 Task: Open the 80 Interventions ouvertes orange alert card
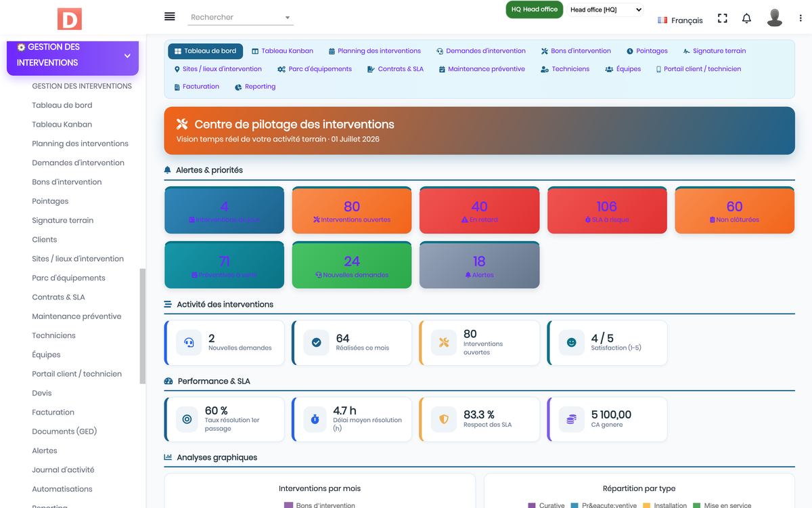[x=352, y=210]
